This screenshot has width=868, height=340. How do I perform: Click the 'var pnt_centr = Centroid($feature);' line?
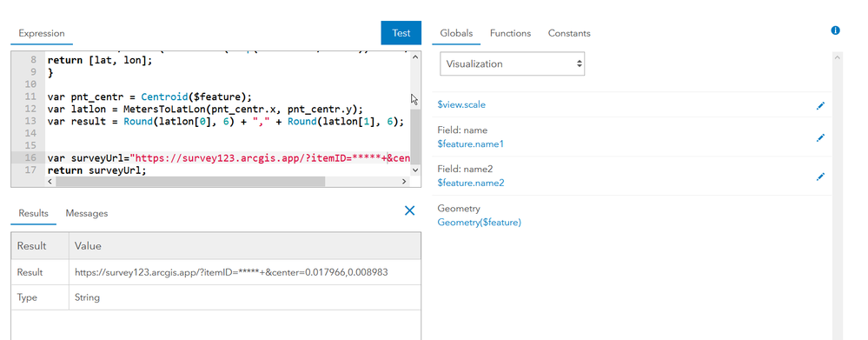[149, 97]
